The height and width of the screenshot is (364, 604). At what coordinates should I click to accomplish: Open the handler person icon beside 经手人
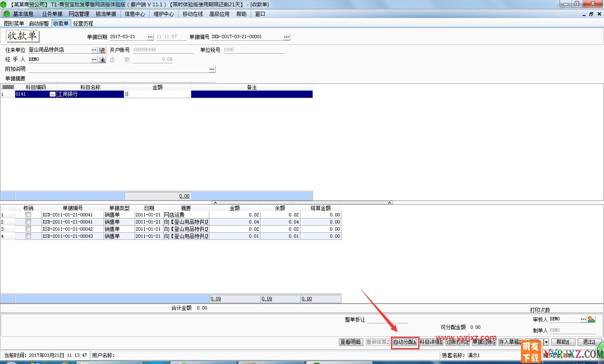click(x=102, y=60)
